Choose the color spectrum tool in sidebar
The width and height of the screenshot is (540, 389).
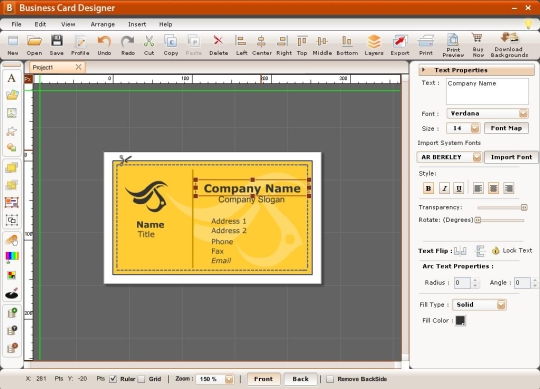[x=12, y=256]
